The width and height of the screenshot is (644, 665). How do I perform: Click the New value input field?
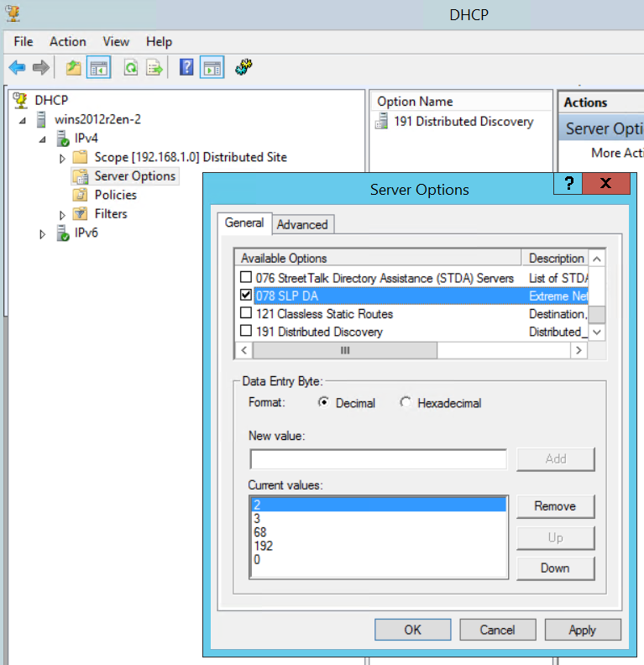[x=378, y=458]
